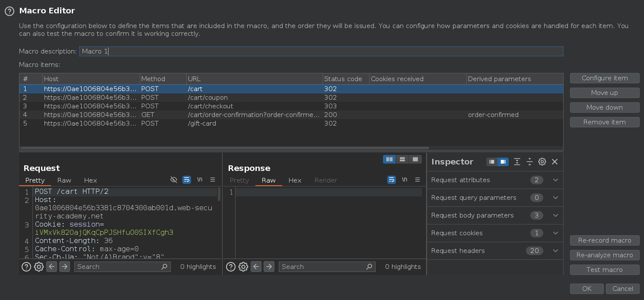Switch Response view to Raw tab
644x300 pixels.
[x=269, y=180]
